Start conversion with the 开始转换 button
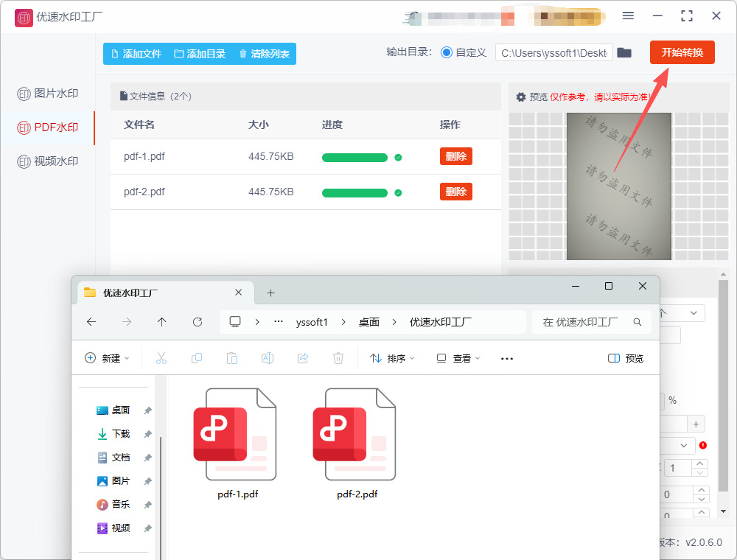 (x=682, y=52)
